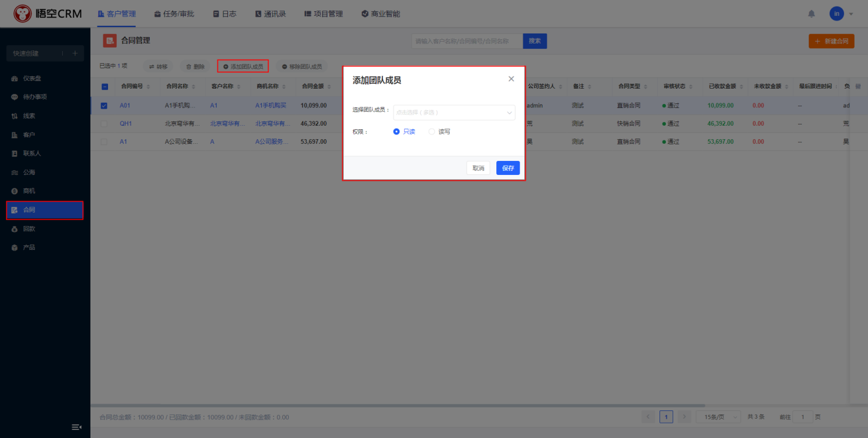This screenshot has height=438, width=868.
Task: Open the 选择团队成员 multi-select dropdown
Action: point(453,113)
